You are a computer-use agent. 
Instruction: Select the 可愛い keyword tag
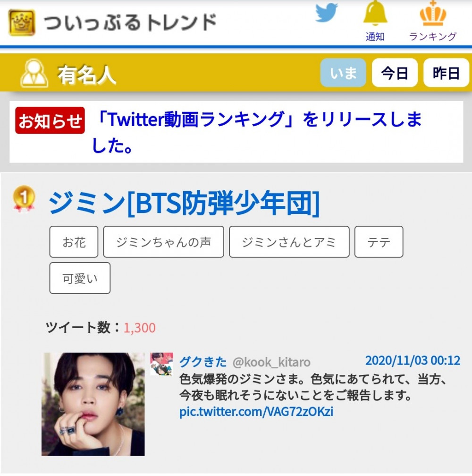coord(80,278)
